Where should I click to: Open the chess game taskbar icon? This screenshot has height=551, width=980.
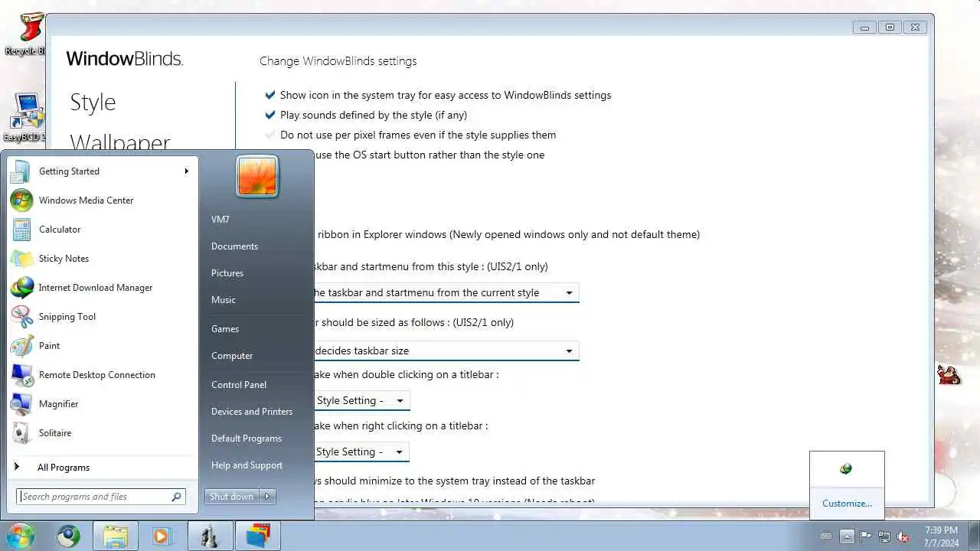[210, 536]
